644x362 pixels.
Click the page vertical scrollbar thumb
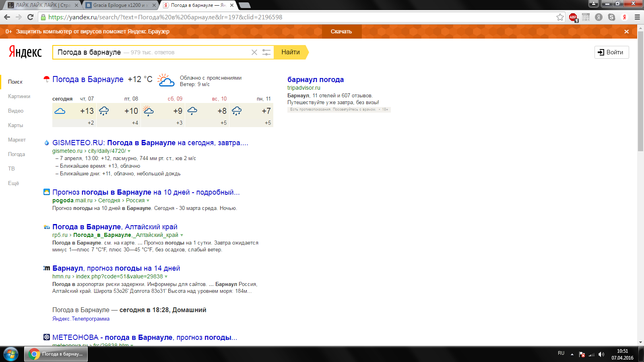(640, 91)
